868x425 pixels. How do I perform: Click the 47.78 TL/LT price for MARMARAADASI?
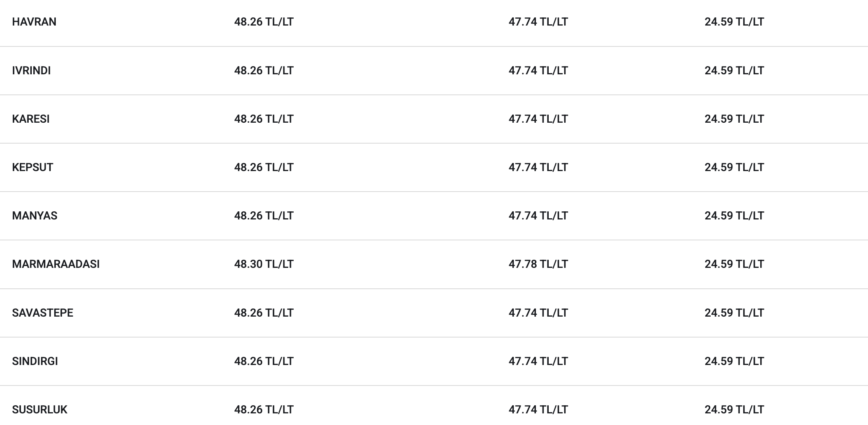(x=538, y=264)
